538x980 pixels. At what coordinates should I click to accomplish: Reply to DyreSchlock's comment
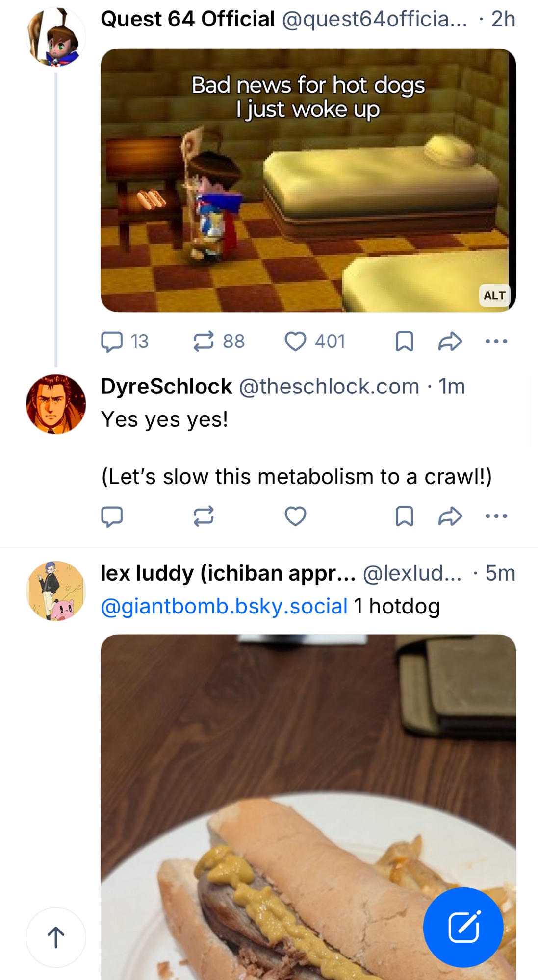point(112,516)
